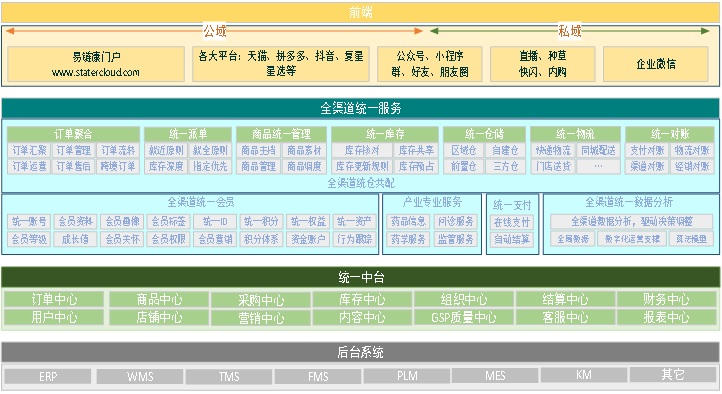Click the 全渠道统仓共配 caption
The width and height of the screenshot is (722, 394).
361,183
